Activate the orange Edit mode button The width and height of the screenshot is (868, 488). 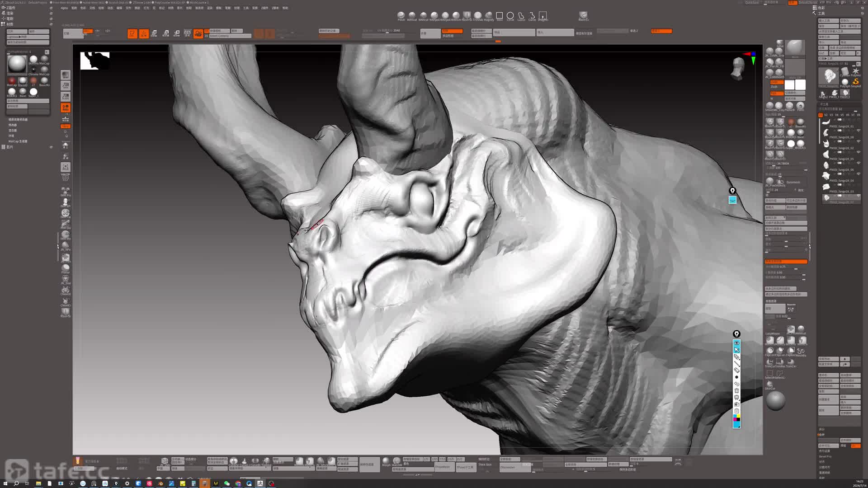coord(132,34)
